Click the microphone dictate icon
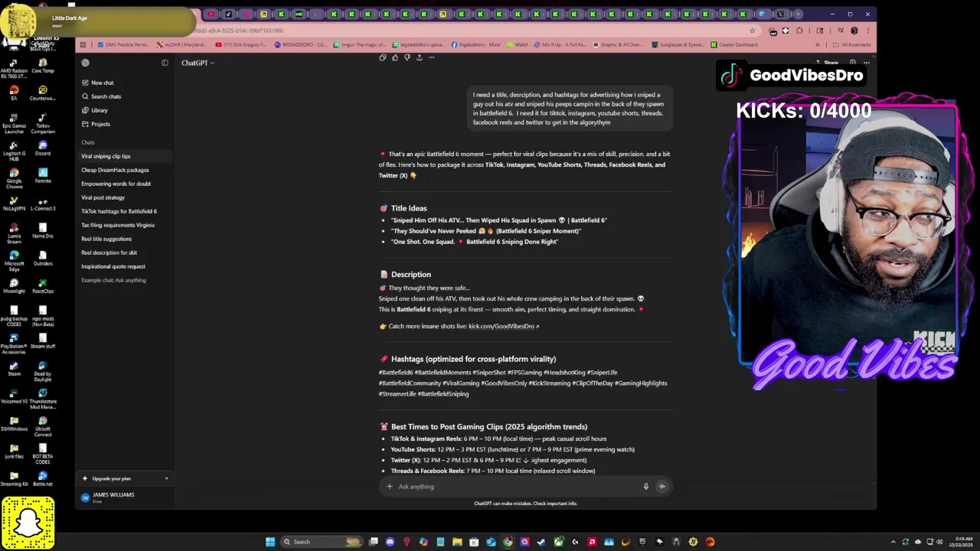Image resolution: width=980 pixels, height=551 pixels. pyautogui.click(x=645, y=487)
